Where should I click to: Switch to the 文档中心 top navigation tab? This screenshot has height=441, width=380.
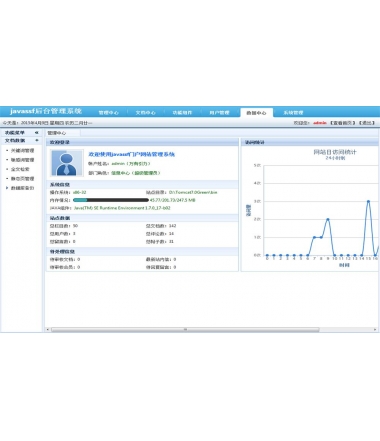click(145, 113)
